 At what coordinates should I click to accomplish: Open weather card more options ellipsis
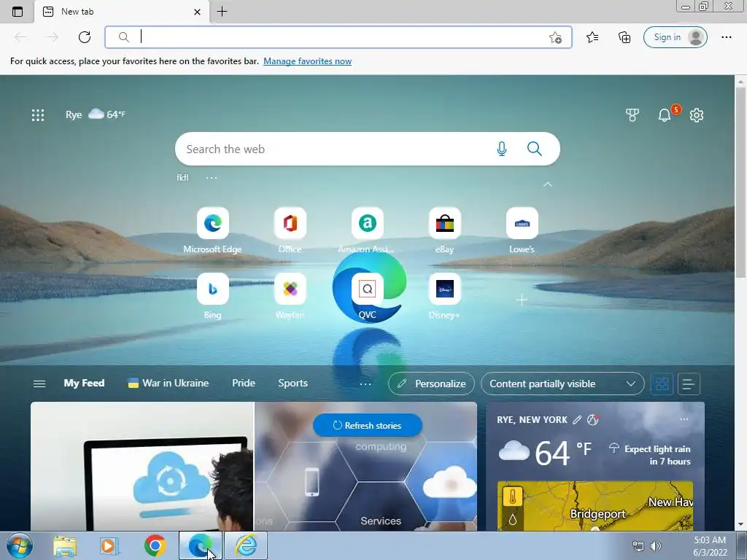pyautogui.click(x=684, y=419)
